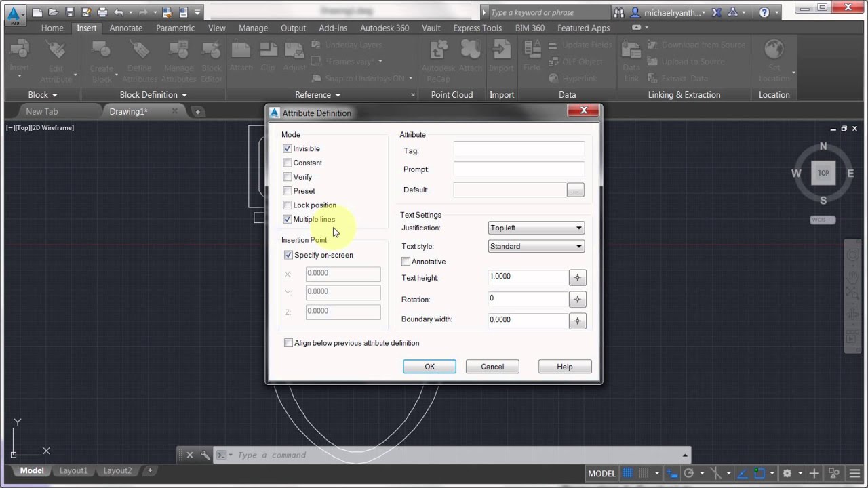The width and height of the screenshot is (868, 488).
Task: Click the Save quick access icon
Action: pyautogui.click(x=70, y=12)
